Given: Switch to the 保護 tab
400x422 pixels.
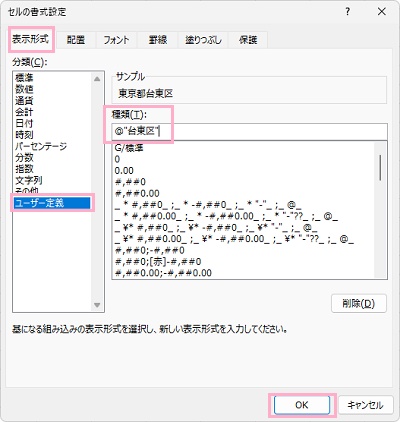Looking at the screenshot, I should click(x=248, y=40).
